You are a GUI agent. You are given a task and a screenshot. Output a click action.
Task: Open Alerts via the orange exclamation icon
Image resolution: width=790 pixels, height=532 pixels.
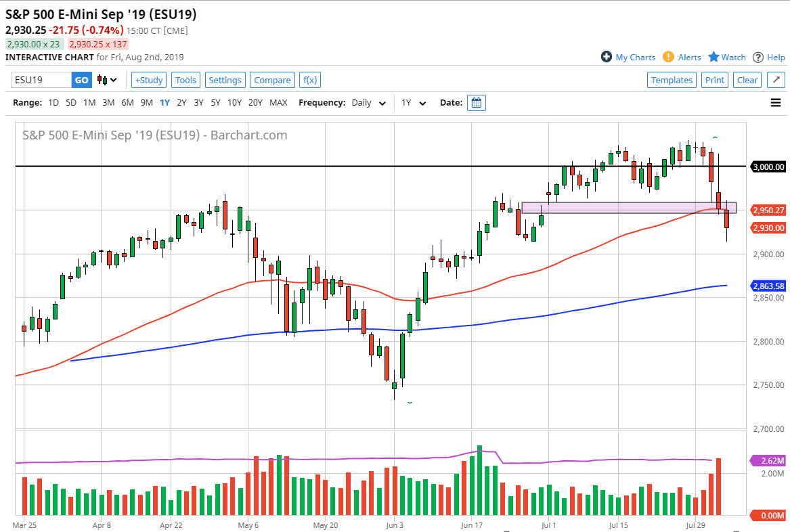coord(668,57)
